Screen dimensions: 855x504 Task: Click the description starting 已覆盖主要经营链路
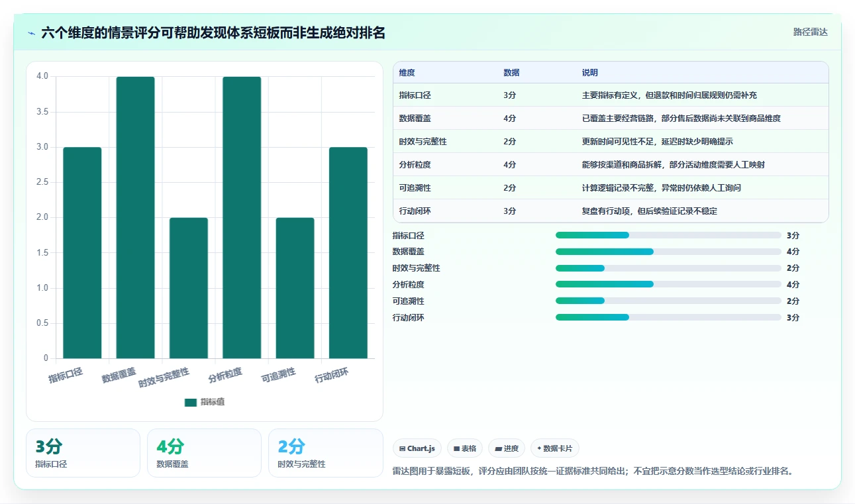pos(681,119)
